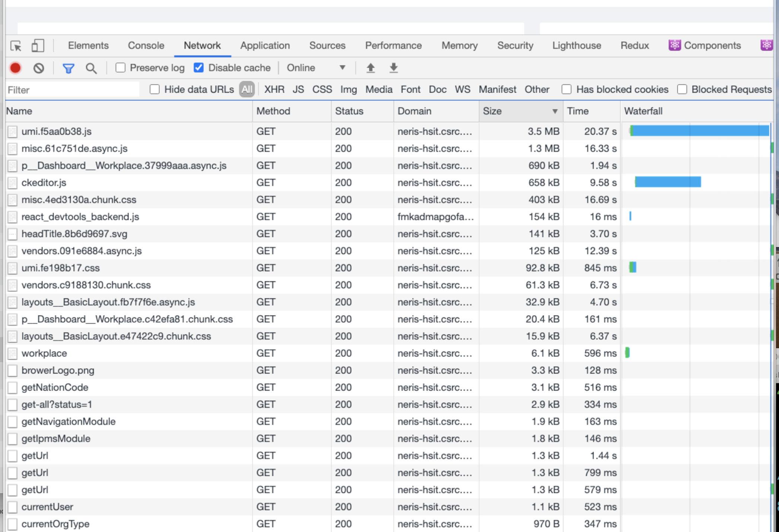The height and width of the screenshot is (532, 779).
Task: Uncheck Disable cache
Action: pyautogui.click(x=199, y=68)
